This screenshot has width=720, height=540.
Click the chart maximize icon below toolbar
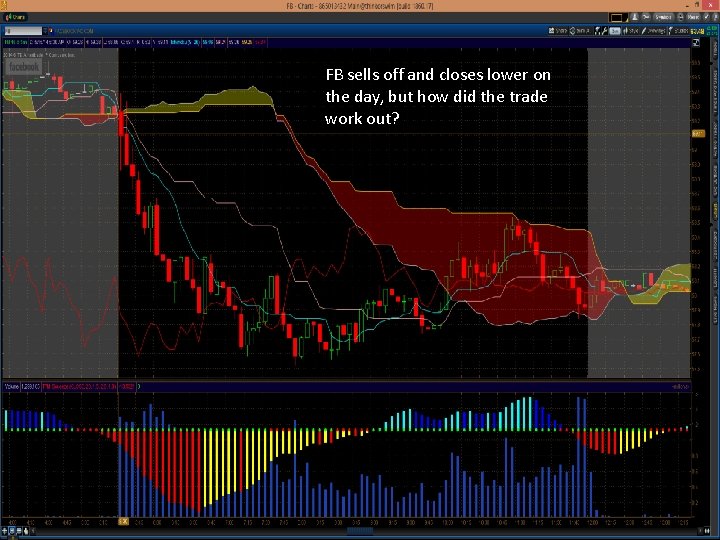(696, 43)
